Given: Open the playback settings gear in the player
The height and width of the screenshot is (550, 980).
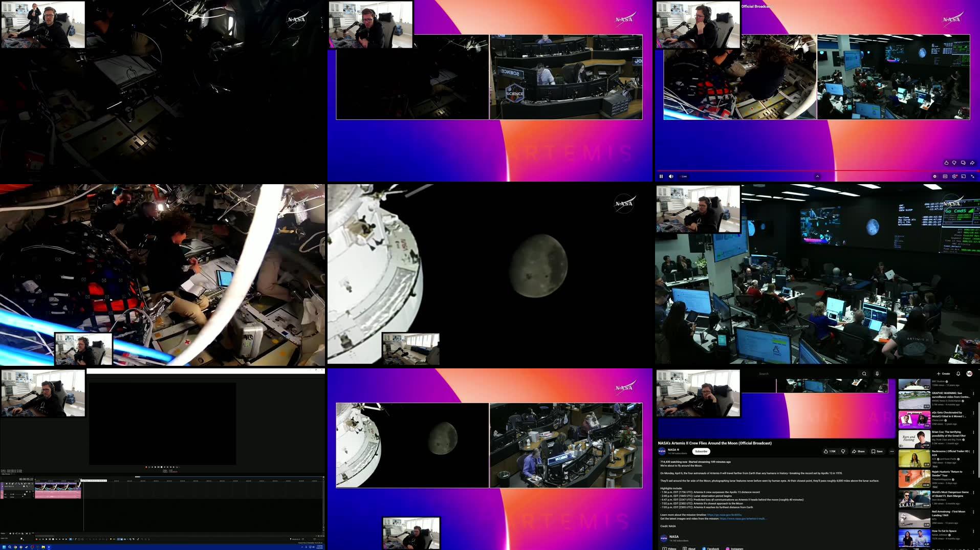Looking at the screenshot, I should [954, 176].
